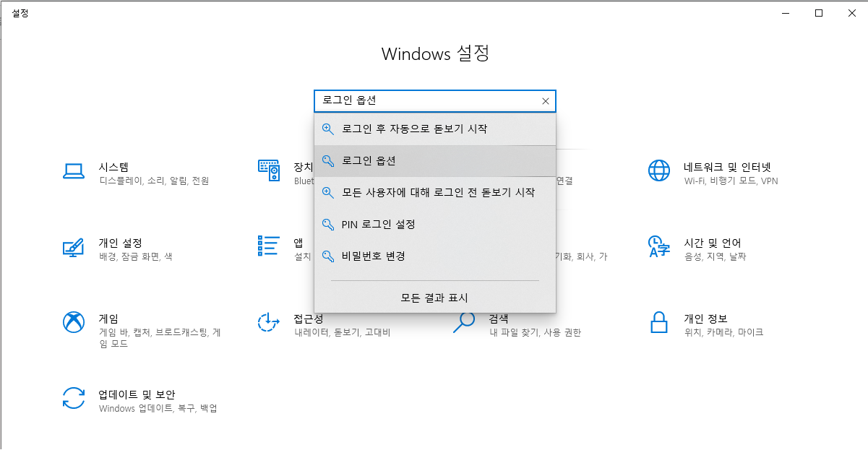Maximize the 설정 window
The width and height of the screenshot is (868, 450).
point(819,13)
